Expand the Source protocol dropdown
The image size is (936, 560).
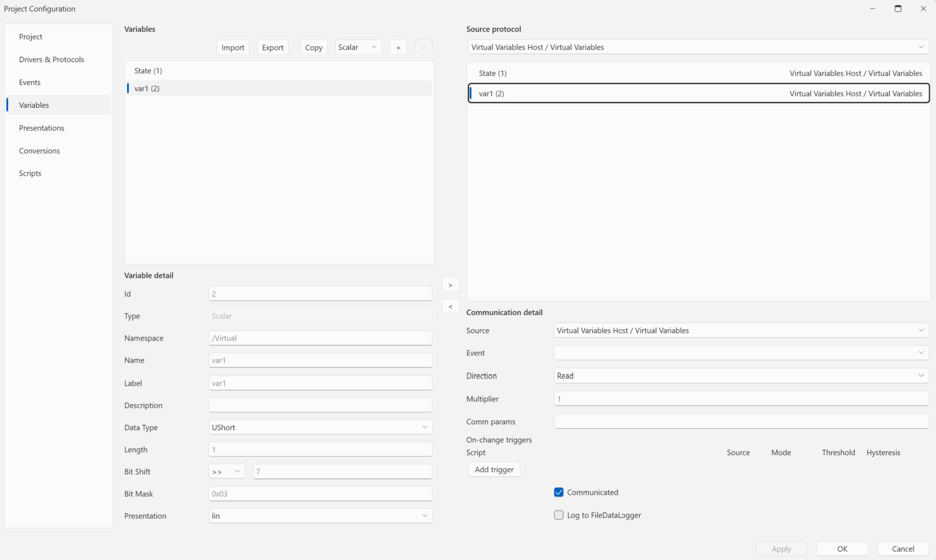(x=698, y=47)
